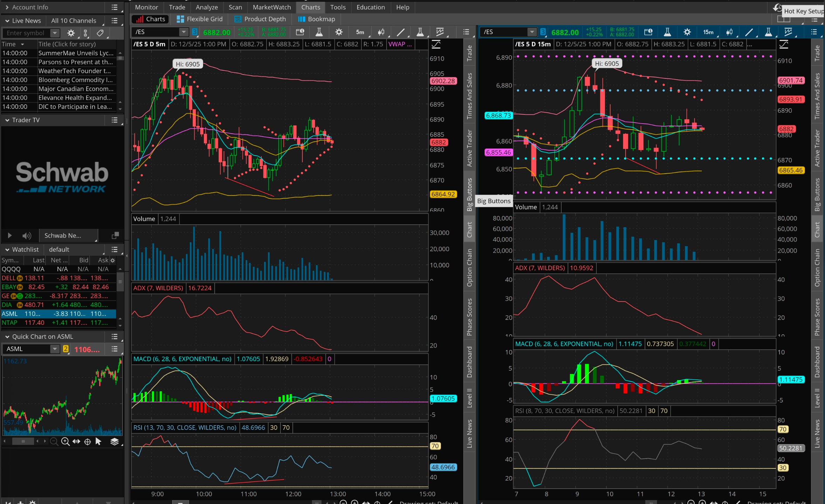Screen dimensions: 825x504
Task: Play the Trader TV stream
Action: tap(9, 236)
